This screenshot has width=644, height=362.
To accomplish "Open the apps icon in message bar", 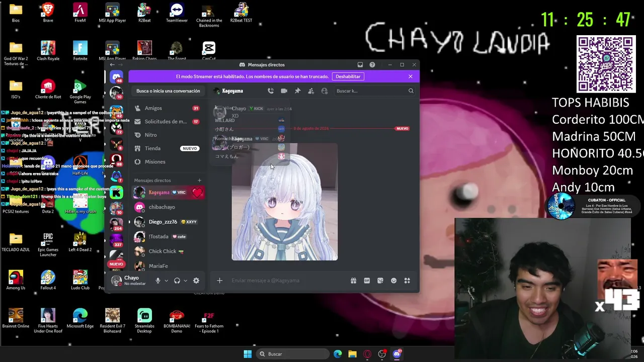I will (x=407, y=281).
